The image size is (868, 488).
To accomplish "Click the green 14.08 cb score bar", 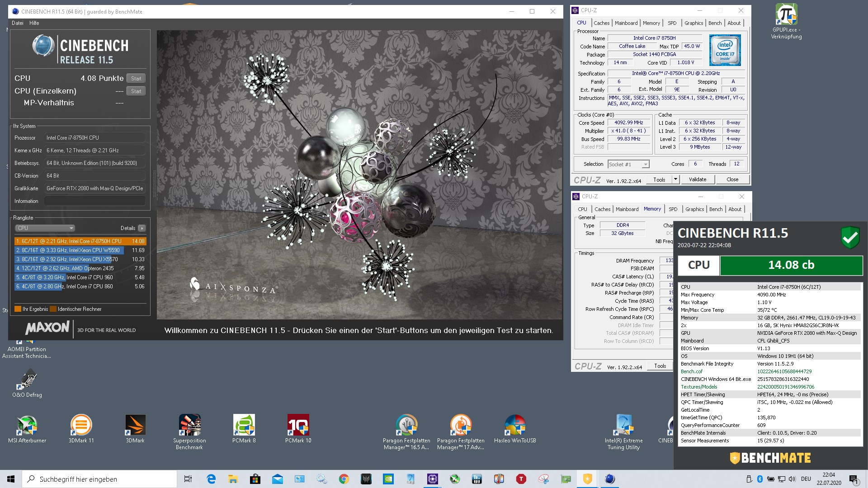I will click(791, 265).
